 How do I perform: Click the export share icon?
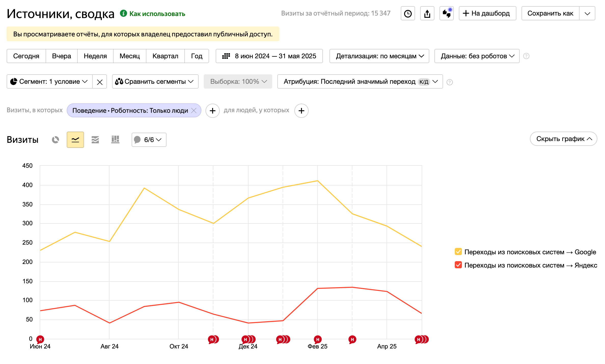tap(427, 13)
